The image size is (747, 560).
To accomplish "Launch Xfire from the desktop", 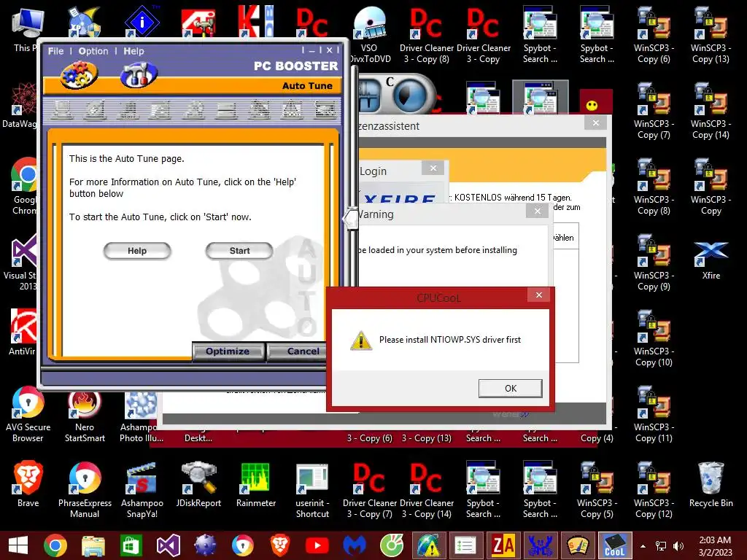I will (711, 260).
